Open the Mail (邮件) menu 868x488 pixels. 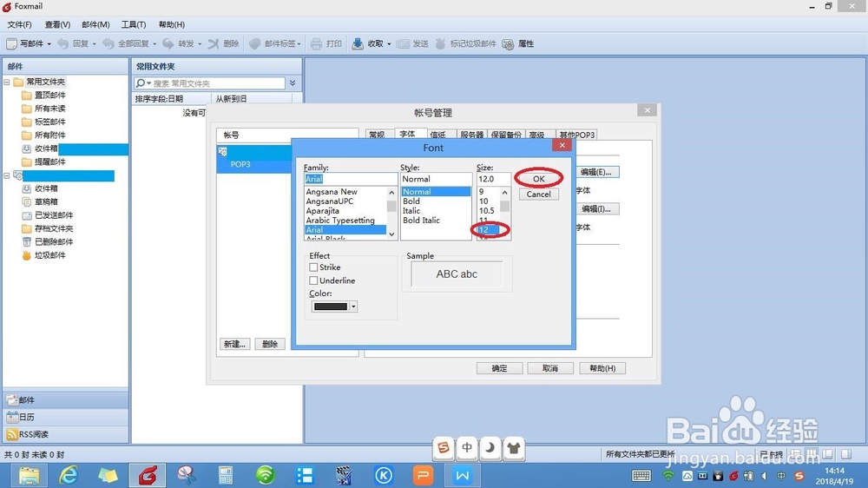pos(95,24)
